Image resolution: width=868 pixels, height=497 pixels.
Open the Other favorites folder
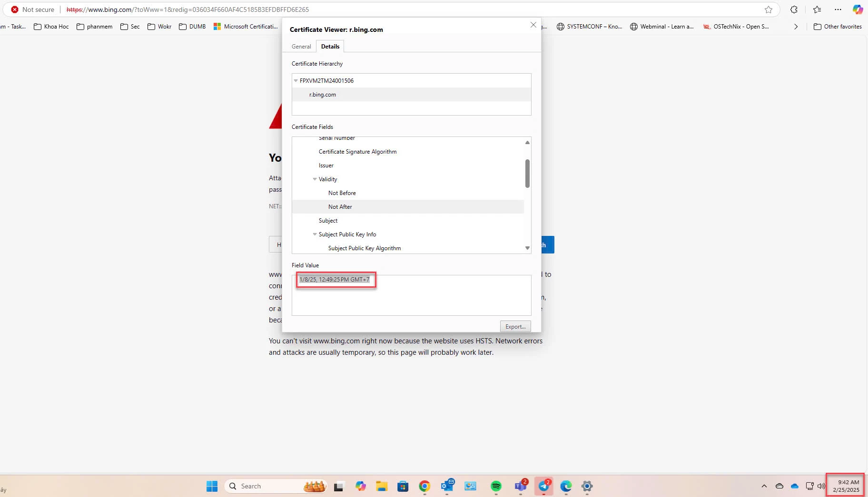[838, 27]
